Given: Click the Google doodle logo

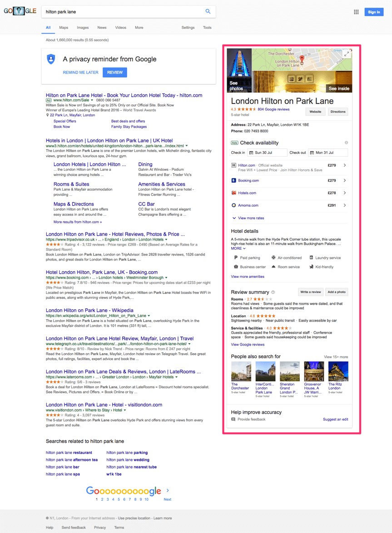Looking at the screenshot, I should pos(20,11).
